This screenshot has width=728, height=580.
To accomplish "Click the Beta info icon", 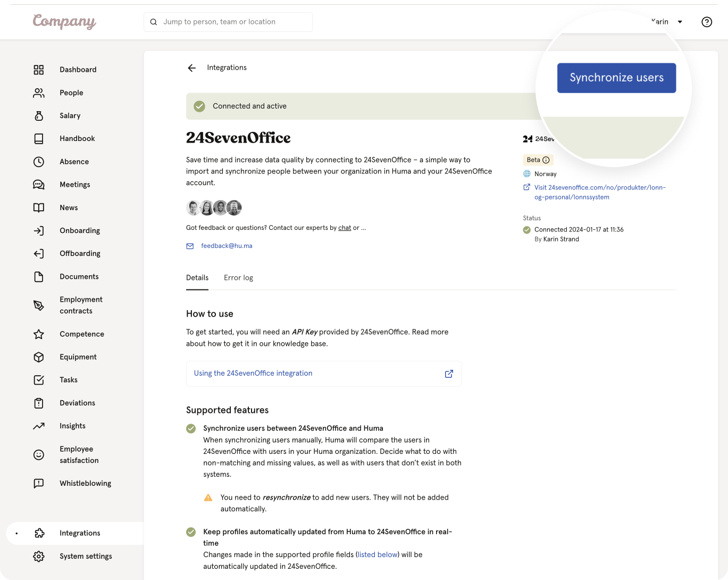I will click(546, 160).
